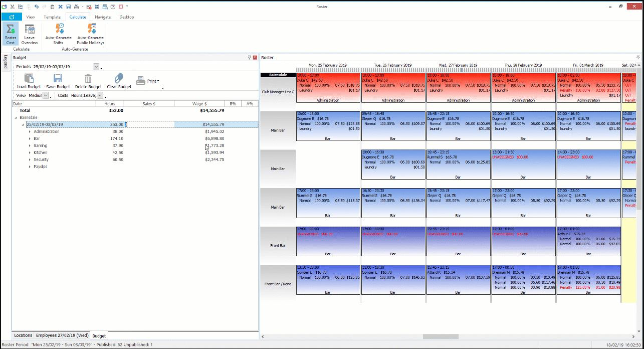644x349 pixels.
Task: Expand the Security budget row
Action: [30, 159]
